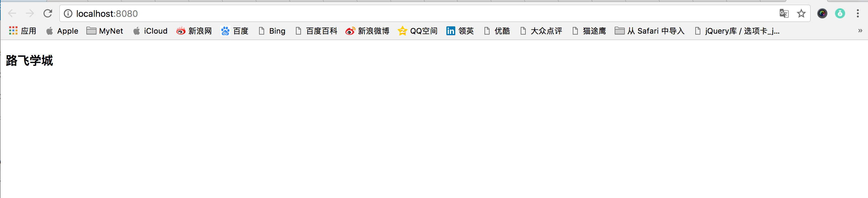This screenshot has height=198, width=868.
Task: Open the 领英 LinkedIn bookmark
Action: (x=460, y=31)
